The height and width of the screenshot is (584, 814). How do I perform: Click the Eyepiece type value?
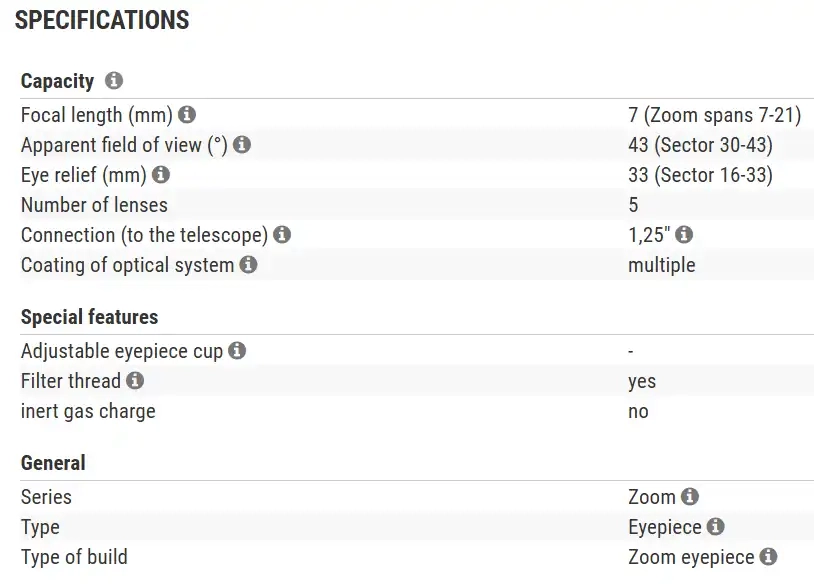665,527
